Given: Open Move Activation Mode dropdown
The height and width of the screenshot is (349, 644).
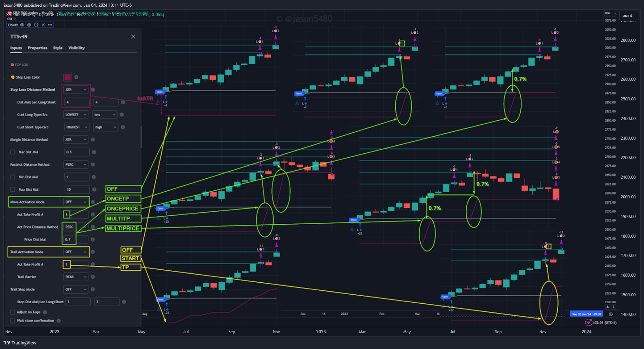Looking at the screenshot, I should (x=76, y=202).
